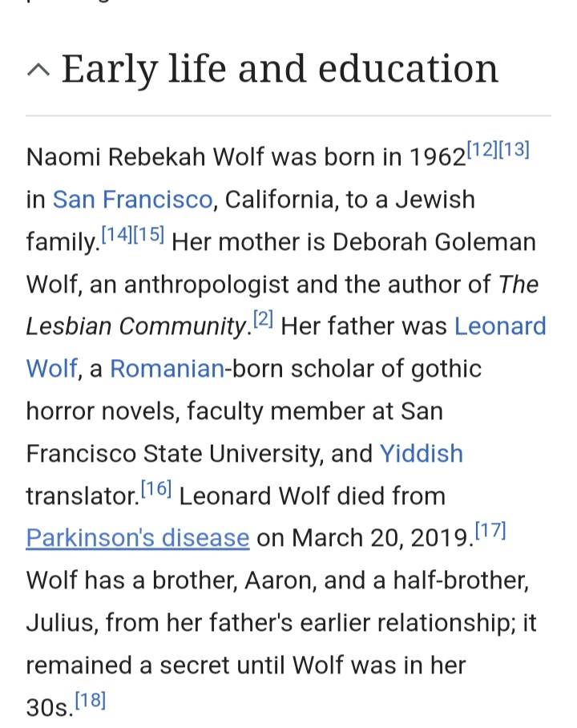Visit the Yiddish link
Viewport: 577px width, 728px height.
[x=421, y=454]
